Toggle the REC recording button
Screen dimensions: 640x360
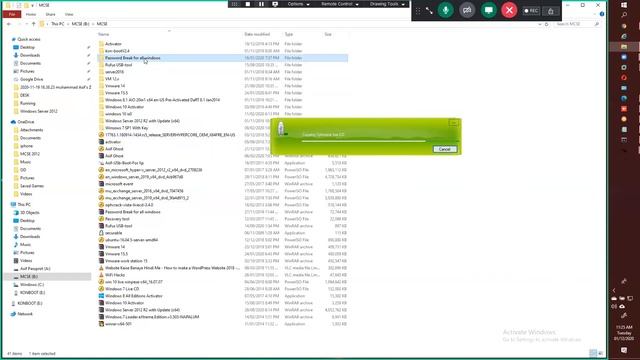tap(531, 11)
